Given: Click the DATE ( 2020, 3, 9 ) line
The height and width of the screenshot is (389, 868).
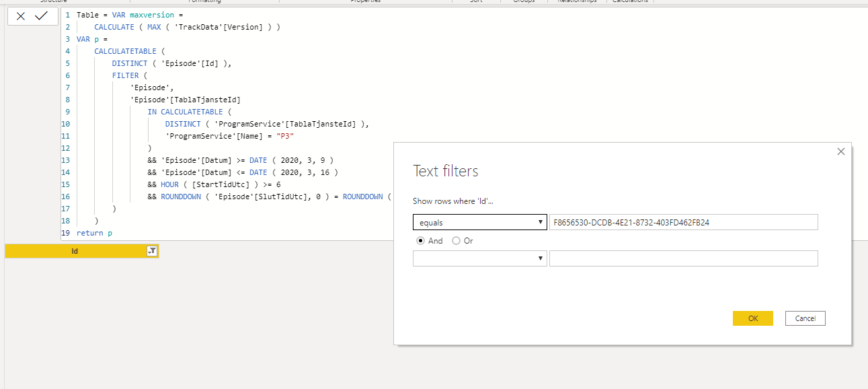Looking at the screenshot, I should point(240,160).
